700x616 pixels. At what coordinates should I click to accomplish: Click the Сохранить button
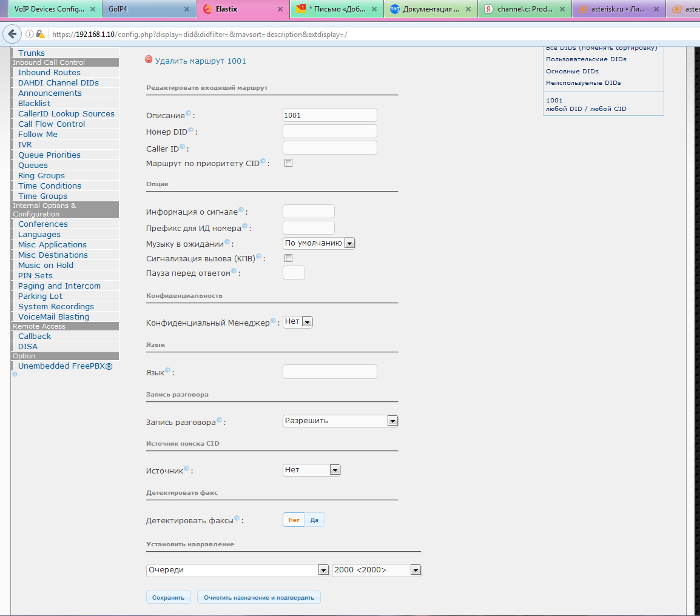pos(168,597)
